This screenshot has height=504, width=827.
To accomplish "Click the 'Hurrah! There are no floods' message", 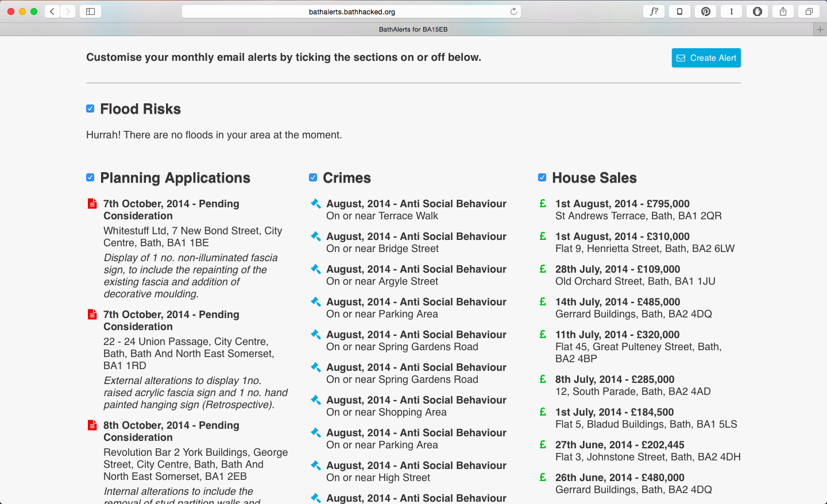I will pos(214,135).
